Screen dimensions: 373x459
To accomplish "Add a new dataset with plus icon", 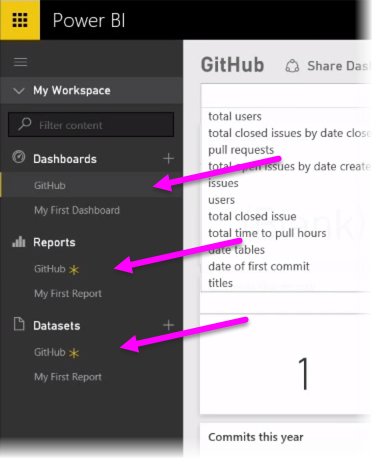I will [168, 325].
